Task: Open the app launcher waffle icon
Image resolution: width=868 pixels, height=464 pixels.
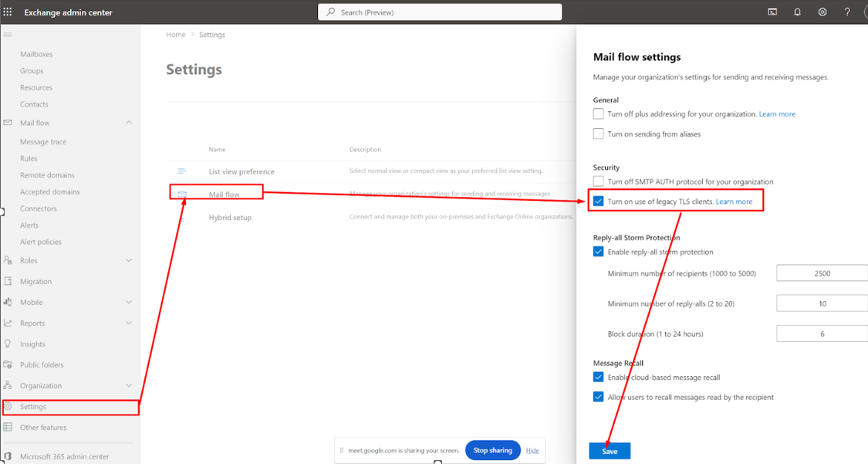Action: (x=8, y=12)
